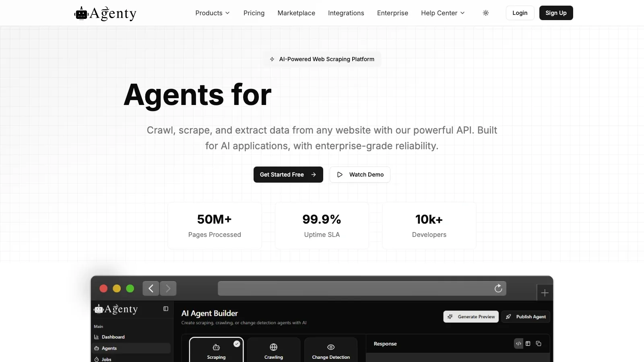Expand the Help Center dropdown
The width and height of the screenshot is (644, 362).
(x=443, y=13)
